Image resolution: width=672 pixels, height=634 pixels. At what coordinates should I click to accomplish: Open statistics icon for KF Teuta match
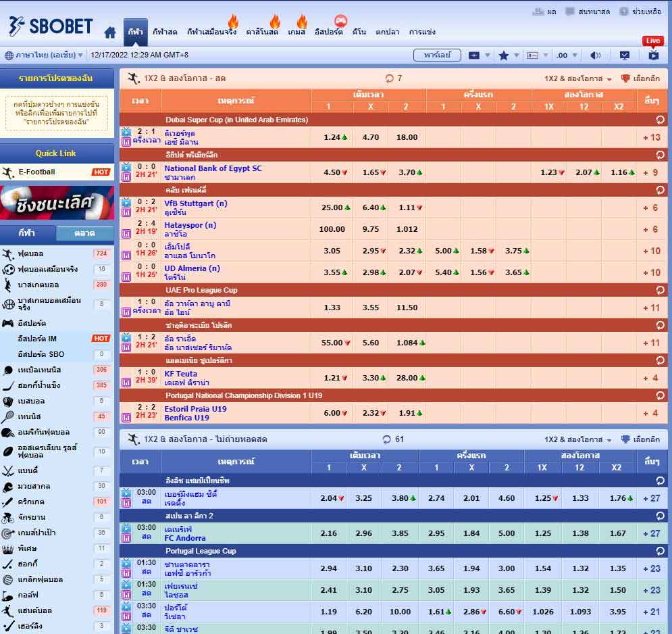coord(126,382)
